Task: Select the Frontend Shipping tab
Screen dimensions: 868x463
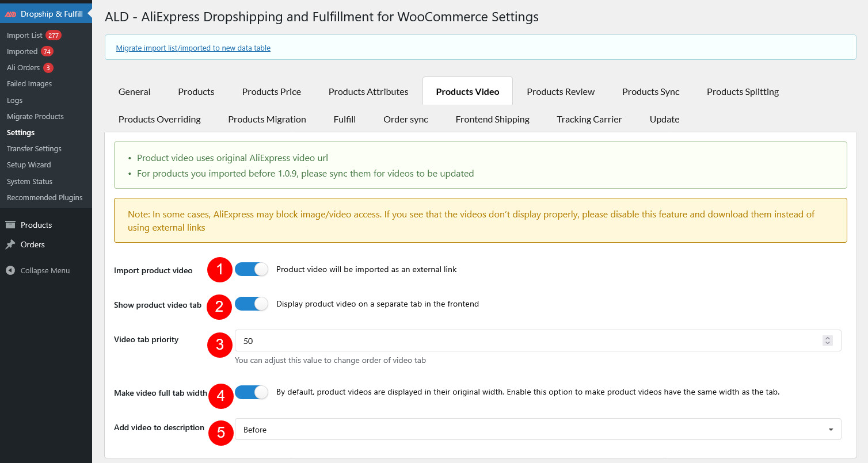Action: [492, 119]
